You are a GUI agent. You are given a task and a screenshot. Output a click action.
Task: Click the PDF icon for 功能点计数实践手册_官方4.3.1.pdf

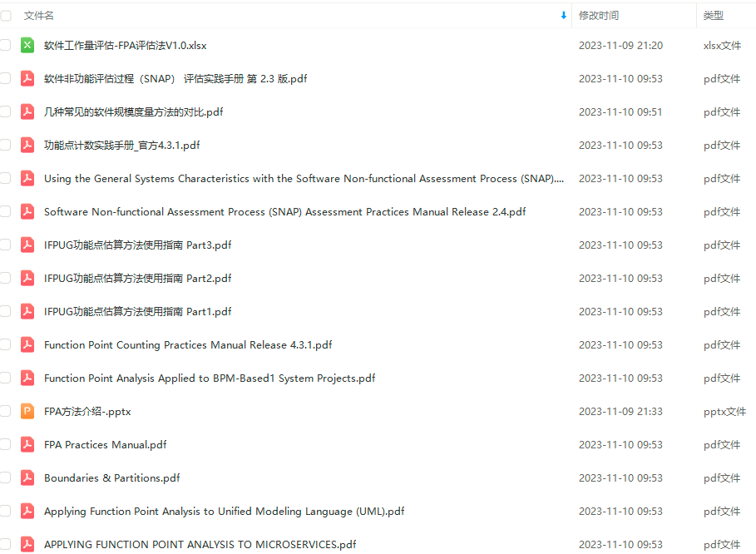[x=27, y=145]
